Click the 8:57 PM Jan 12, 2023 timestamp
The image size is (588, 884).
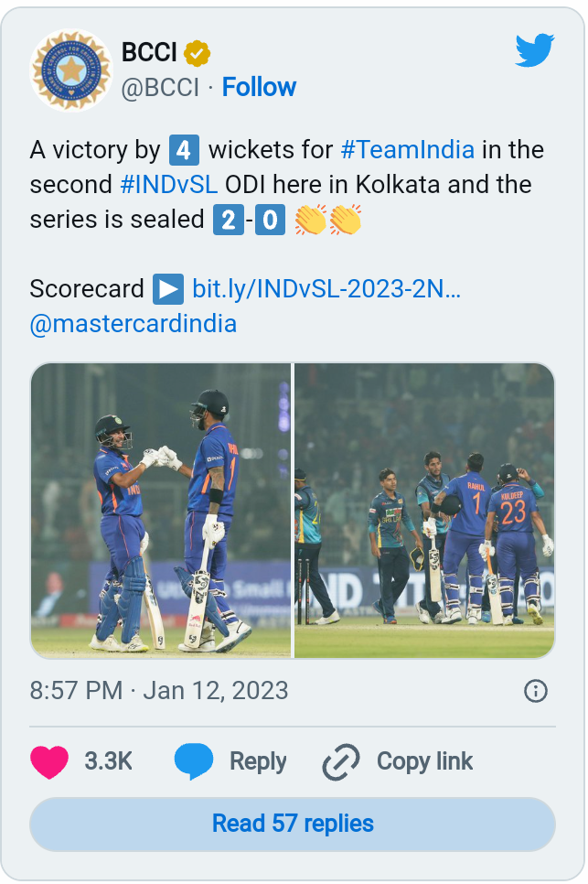159,690
